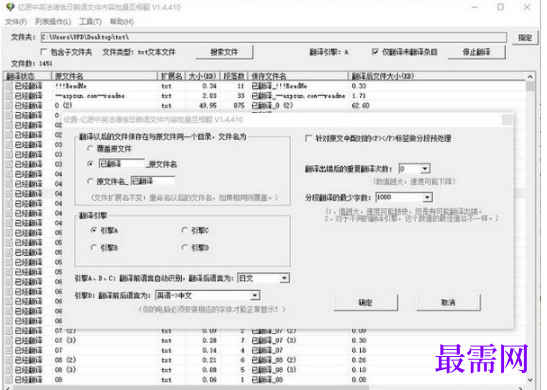The image size is (547, 390).
Task: Enable the <P></P> tag segmentation checkbox
Action: (308, 138)
